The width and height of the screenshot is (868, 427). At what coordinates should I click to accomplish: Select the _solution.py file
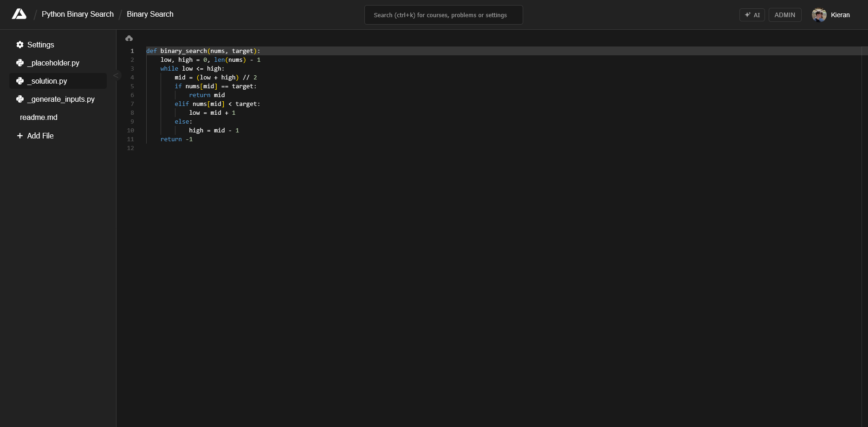(58, 81)
